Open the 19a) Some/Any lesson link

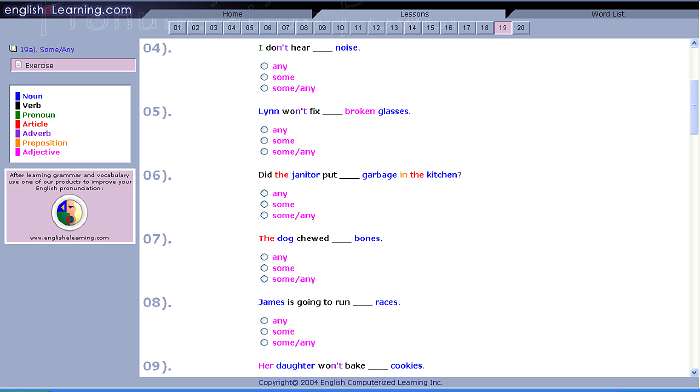pos(47,50)
